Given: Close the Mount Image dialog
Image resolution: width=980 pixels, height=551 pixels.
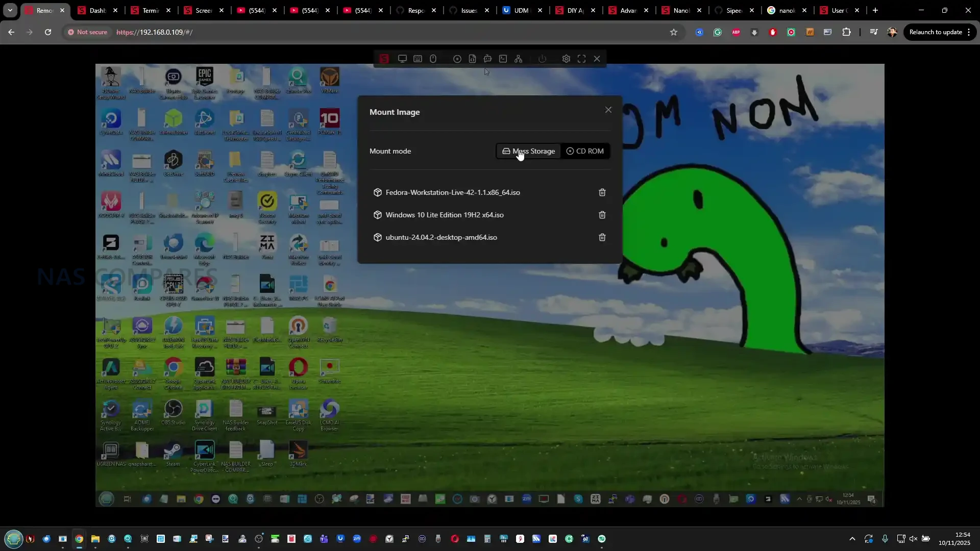Looking at the screenshot, I should tap(608, 110).
